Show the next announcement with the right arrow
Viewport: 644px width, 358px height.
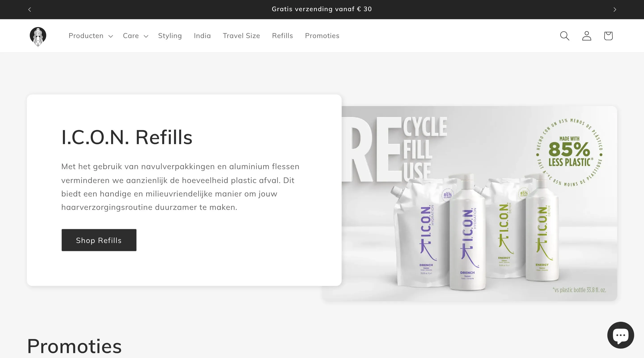tap(615, 9)
